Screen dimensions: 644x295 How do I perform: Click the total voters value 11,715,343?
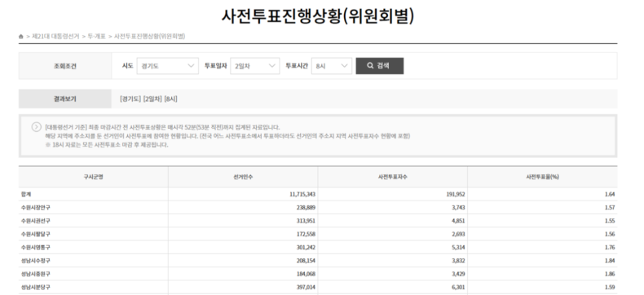click(302, 195)
